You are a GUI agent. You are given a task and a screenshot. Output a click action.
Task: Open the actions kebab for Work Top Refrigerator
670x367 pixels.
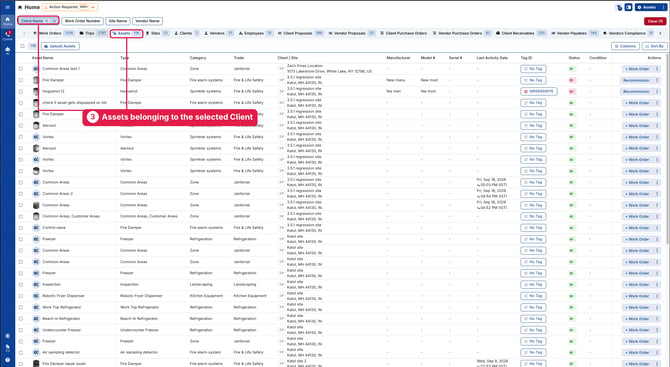click(x=657, y=307)
